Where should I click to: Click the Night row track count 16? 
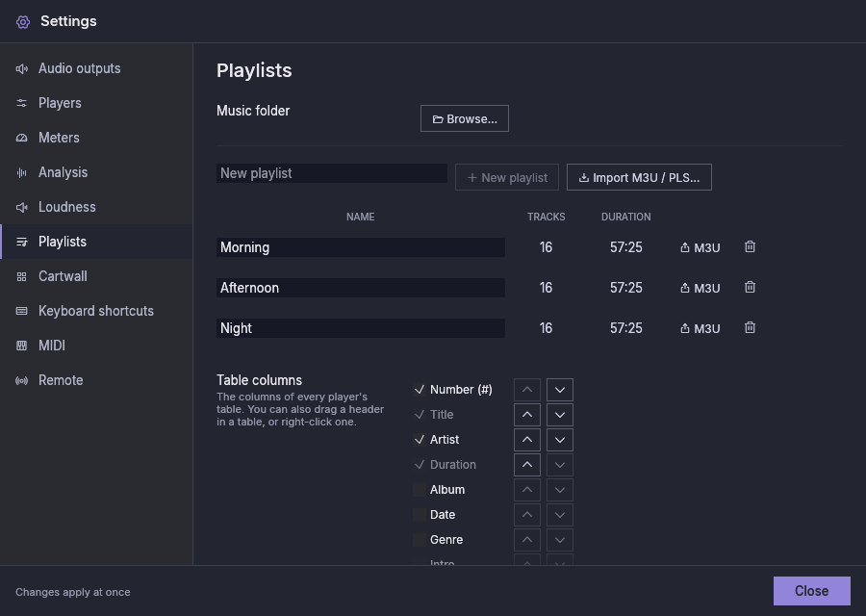[546, 328]
